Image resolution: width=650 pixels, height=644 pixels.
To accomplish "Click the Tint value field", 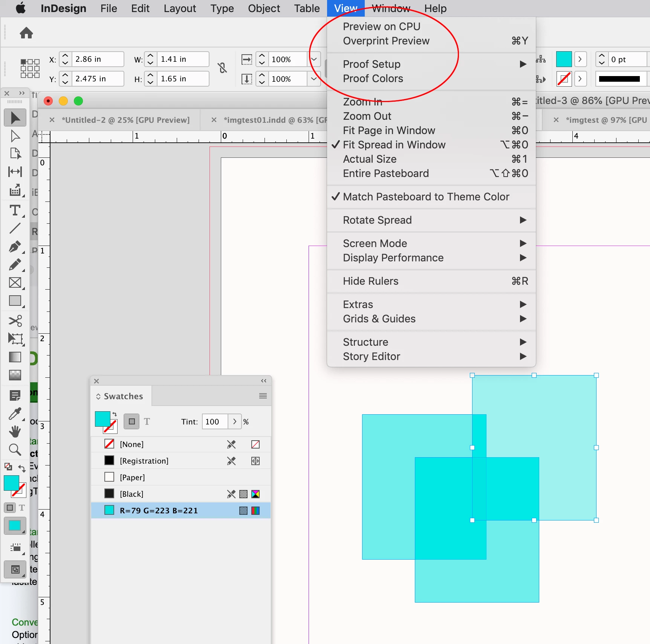I will pyautogui.click(x=215, y=421).
